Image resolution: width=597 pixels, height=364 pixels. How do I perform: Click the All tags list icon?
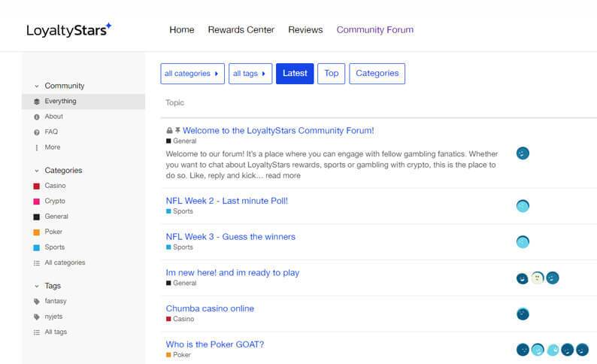tap(37, 332)
